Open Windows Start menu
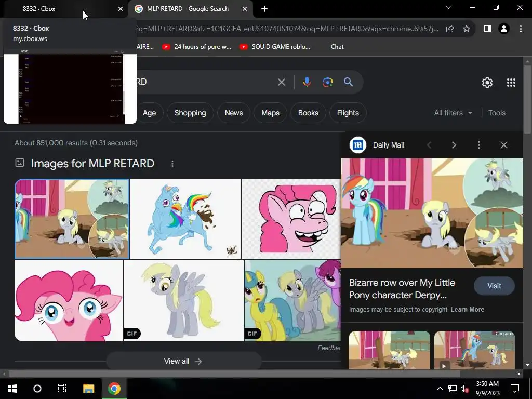This screenshot has height=399, width=532. coord(12,389)
